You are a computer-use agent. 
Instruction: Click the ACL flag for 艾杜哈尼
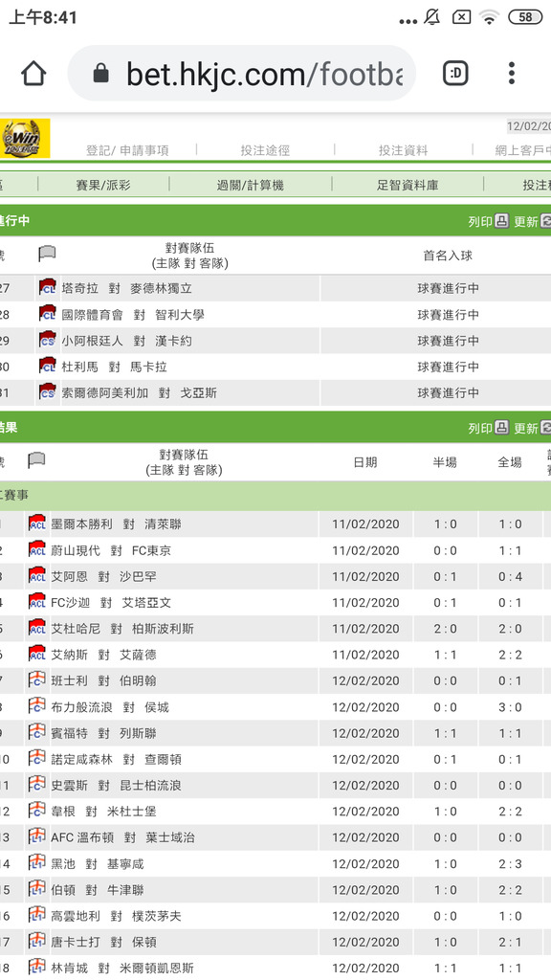[37, 628]
